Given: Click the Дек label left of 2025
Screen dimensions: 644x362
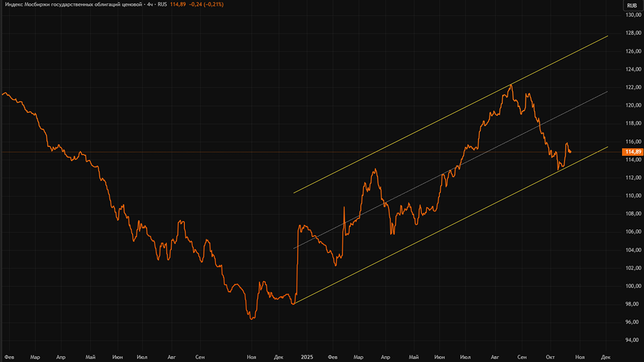Looking at the screenshot, I should click(278, 357).
